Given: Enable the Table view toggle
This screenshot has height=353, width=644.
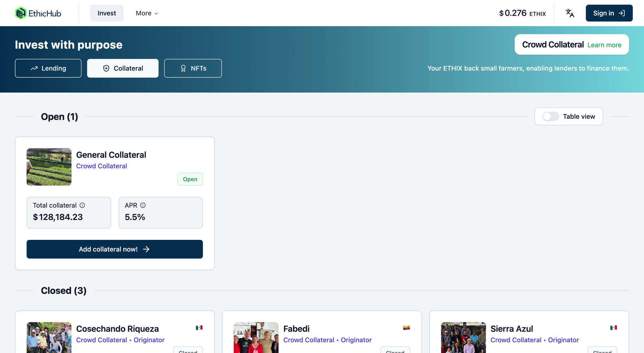Looking at the screenshot, I should 550,117.
